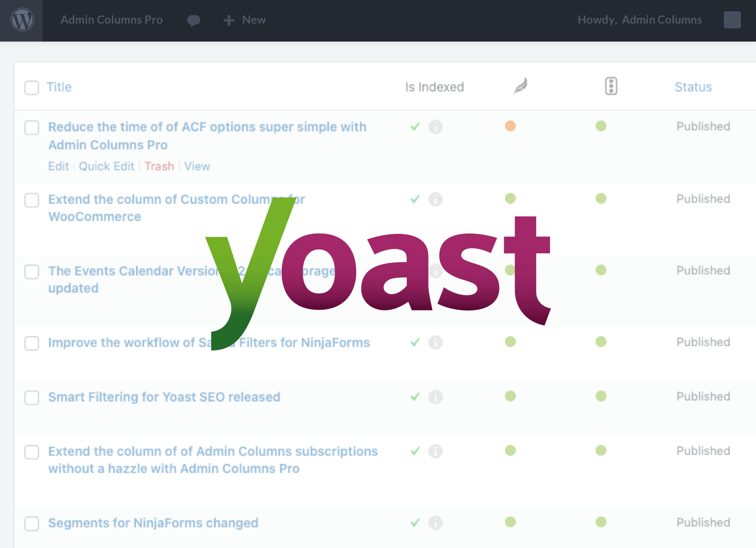Open the WordPress logo menu

[x=22, y=20]
